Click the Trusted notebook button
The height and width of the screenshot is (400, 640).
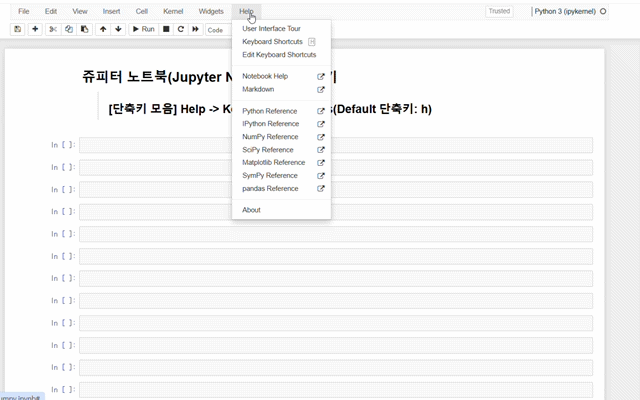click(x=499, y=11)
